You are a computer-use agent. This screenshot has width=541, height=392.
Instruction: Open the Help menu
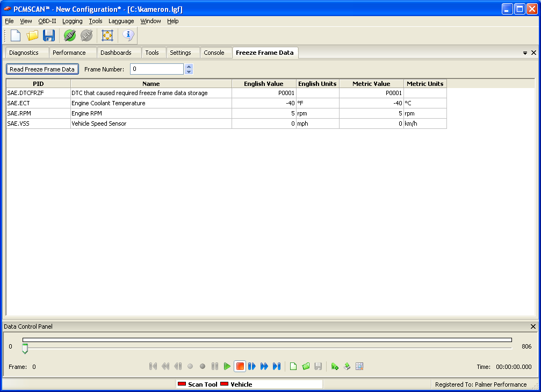(173, 21)
